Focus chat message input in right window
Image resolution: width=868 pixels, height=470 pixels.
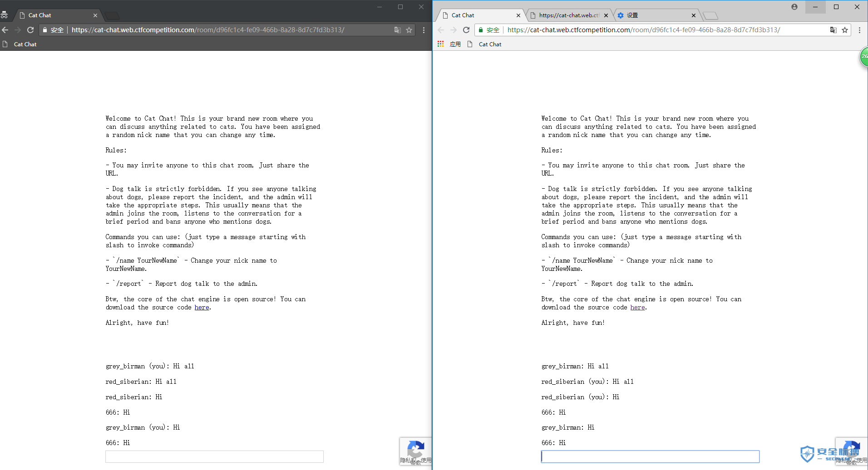point(650,456)
